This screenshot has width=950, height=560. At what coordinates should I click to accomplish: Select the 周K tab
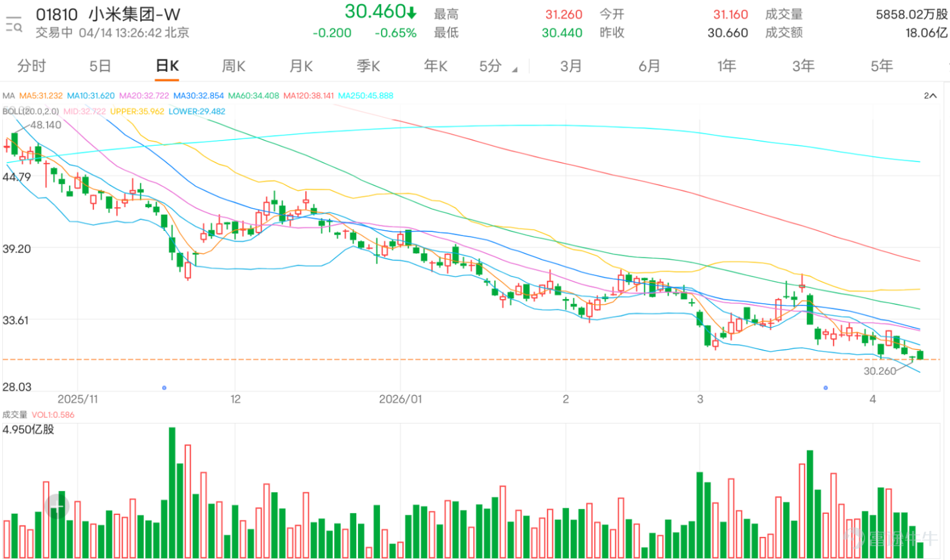[234, 66]
